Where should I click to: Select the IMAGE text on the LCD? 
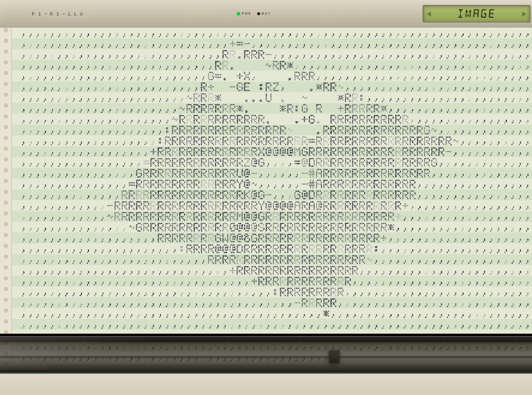476,14
